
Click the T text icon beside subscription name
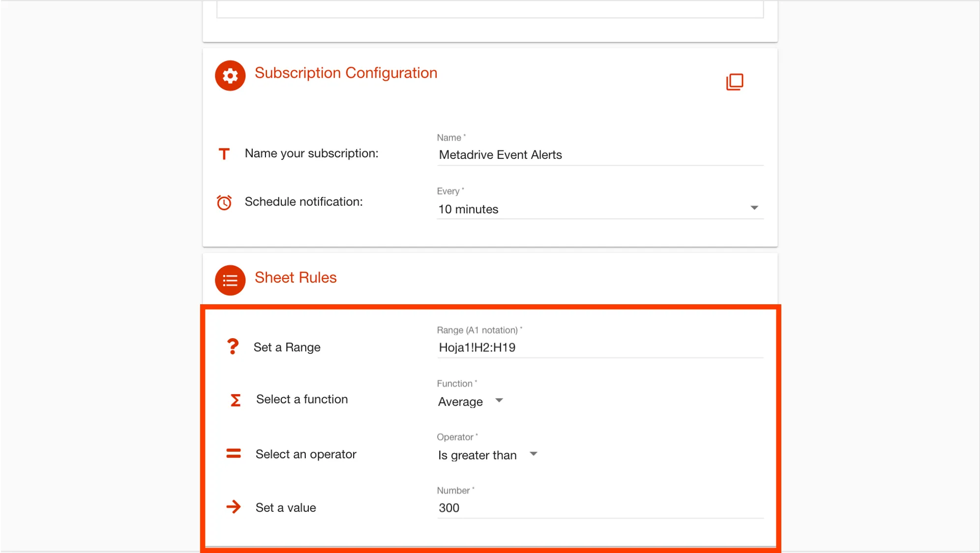point(224,154)
